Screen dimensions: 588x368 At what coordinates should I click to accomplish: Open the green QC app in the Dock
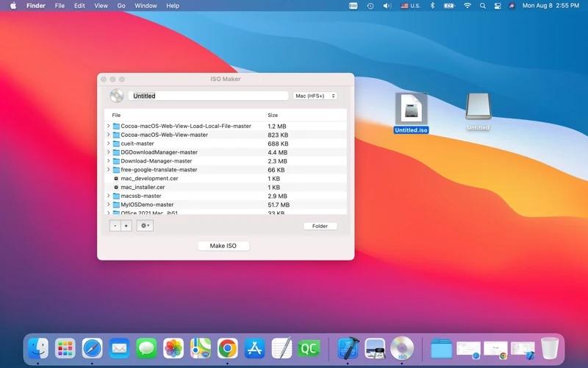click(309, 348)
